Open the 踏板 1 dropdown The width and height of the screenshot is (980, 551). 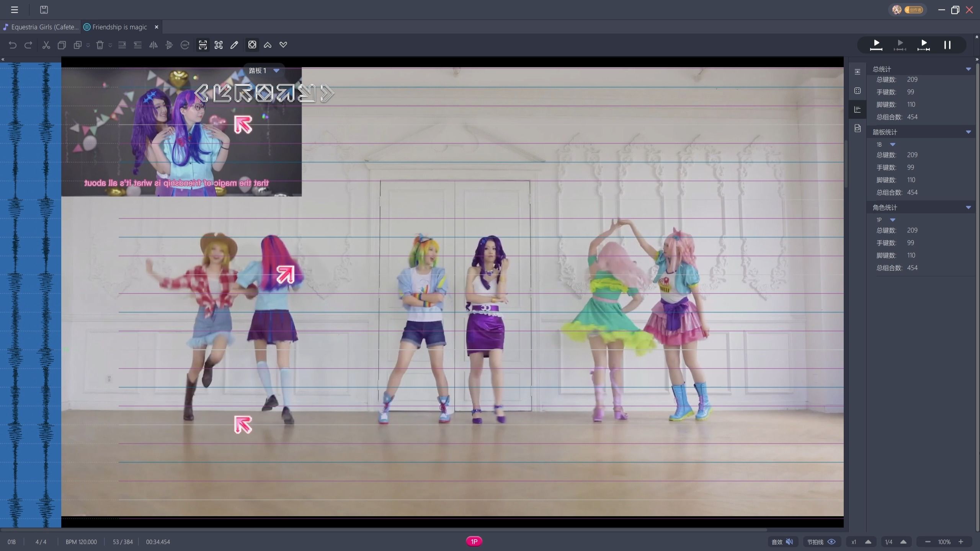(x=276, y=71)
